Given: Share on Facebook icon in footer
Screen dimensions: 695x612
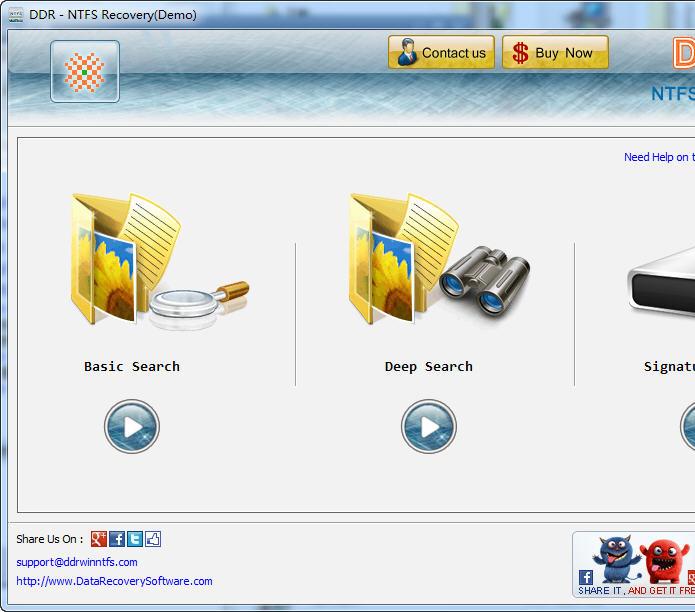Looking at the screenshot, I should [117, 539].
